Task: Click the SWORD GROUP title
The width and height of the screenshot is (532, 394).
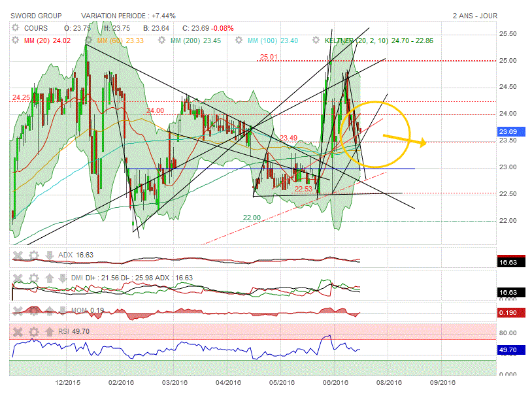Action: click(x=36, y=16)
